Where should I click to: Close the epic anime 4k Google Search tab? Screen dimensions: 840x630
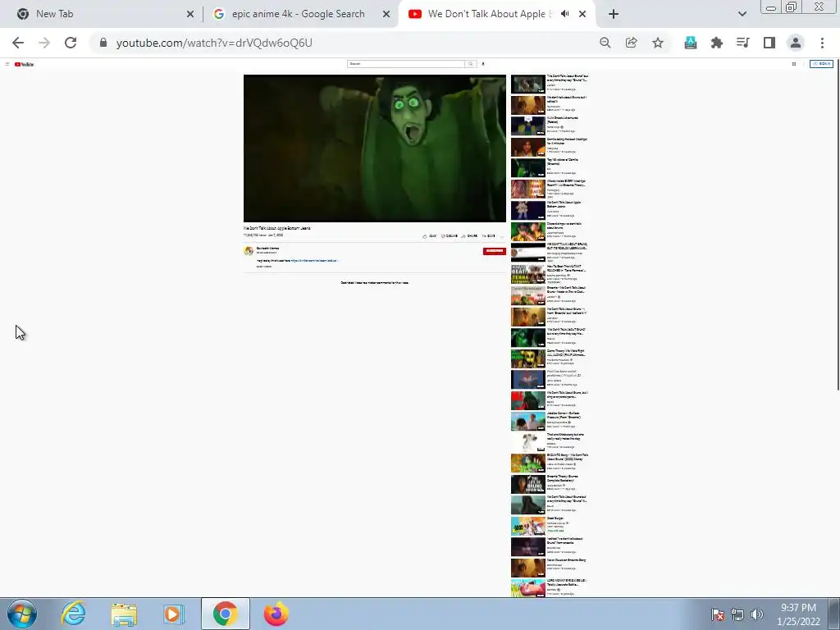(x=386, y=14)
